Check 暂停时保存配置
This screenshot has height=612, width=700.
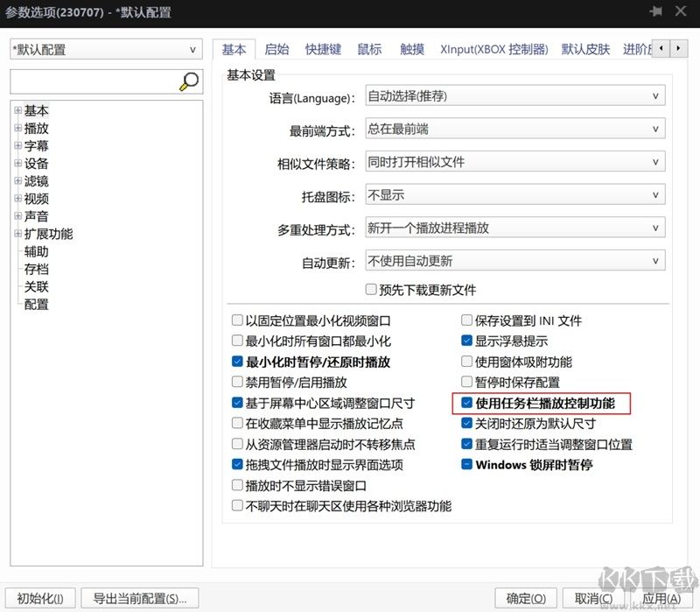pyautogui.click(x=466, y=382)
